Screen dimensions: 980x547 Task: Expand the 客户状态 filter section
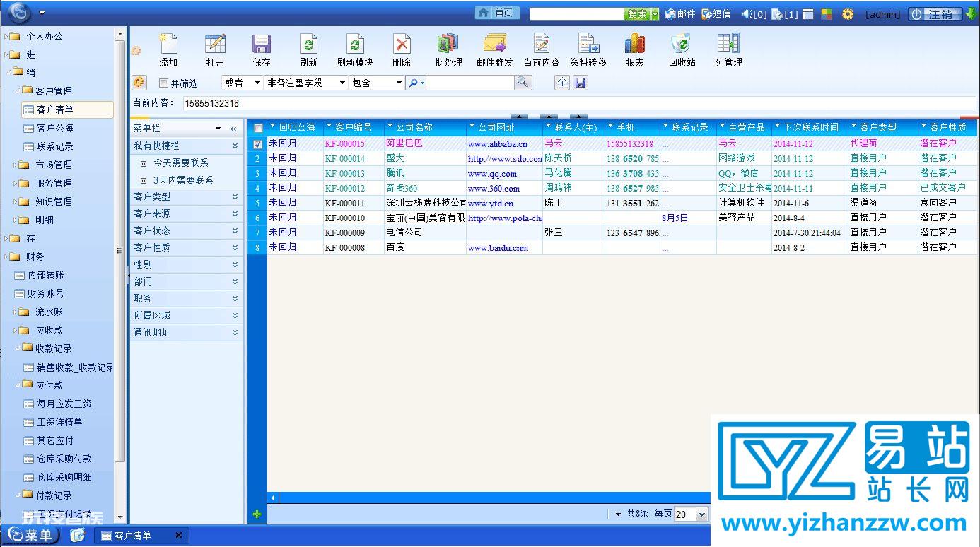187,230
